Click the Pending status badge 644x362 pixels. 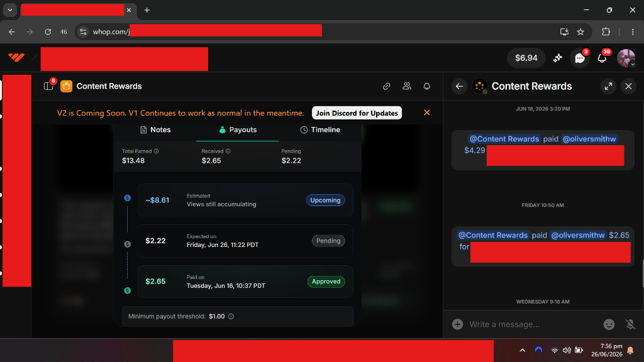tap(328, 241)
